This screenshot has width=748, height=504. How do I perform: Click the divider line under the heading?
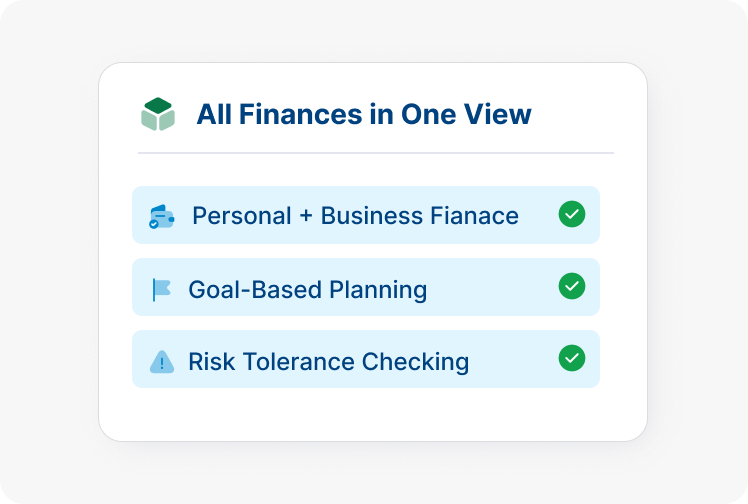pyautogui.click(x=375, y=153)
